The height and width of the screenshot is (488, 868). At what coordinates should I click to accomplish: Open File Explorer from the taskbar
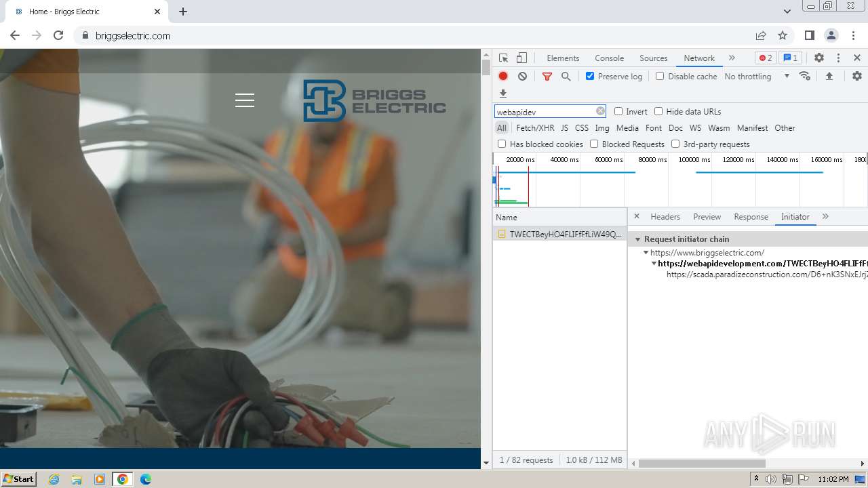pos(77,479)
